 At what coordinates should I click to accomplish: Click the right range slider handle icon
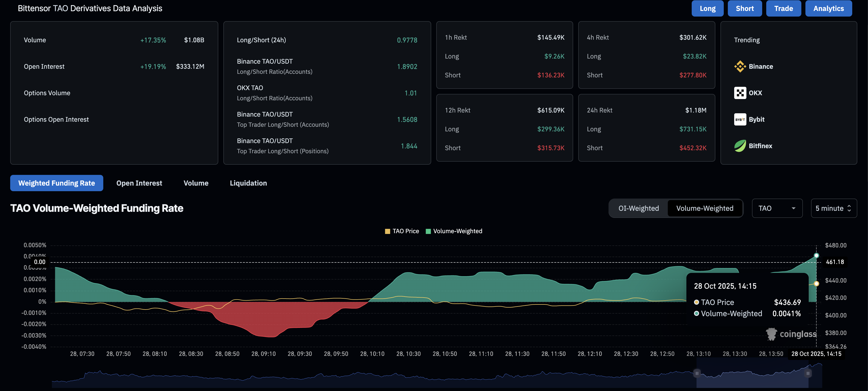coord(808,373)
